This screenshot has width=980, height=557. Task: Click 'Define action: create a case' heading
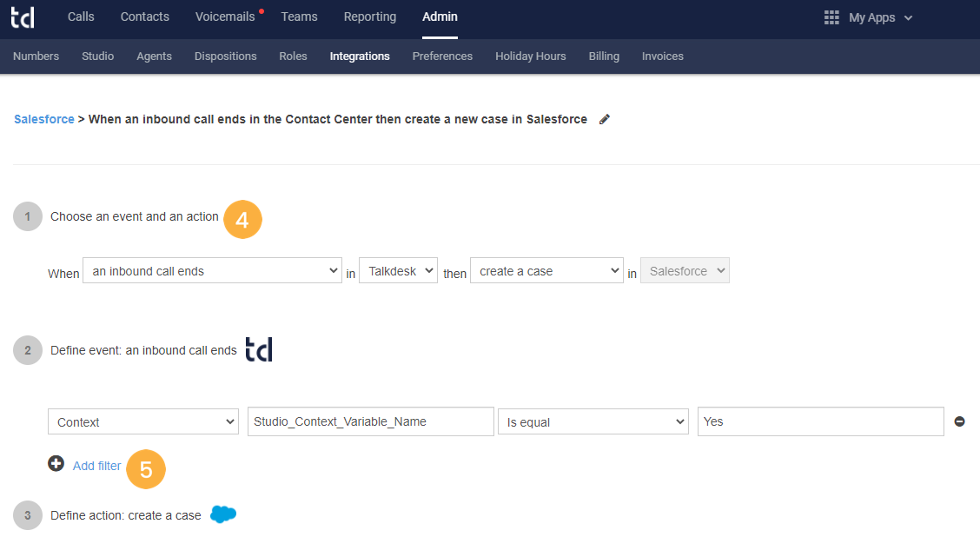tap(126, 515)
